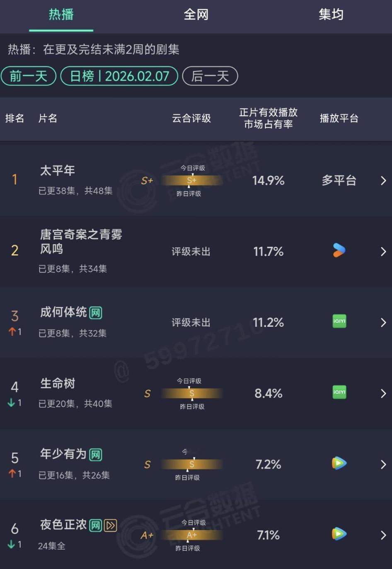This screenshot has width=392, height=569.
Task: Expand the 唐宫奇案之青雾风鸣 entry
Action: 383,251
